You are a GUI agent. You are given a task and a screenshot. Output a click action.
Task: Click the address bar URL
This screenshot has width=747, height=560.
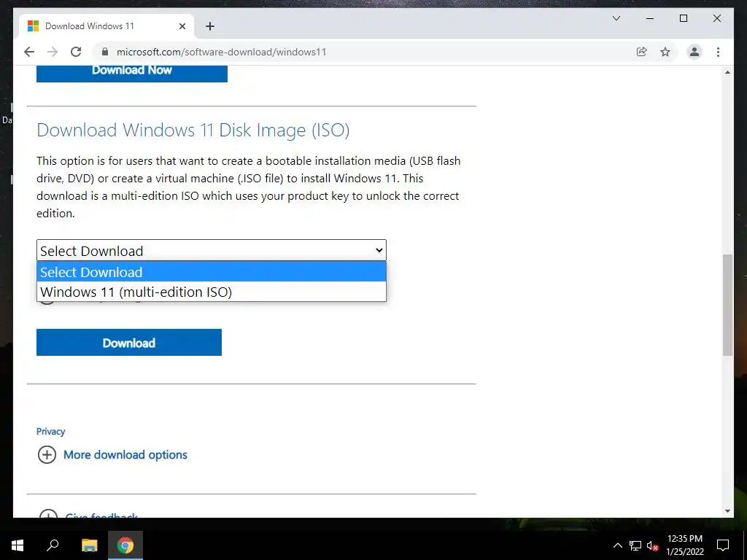coord(222,52)
